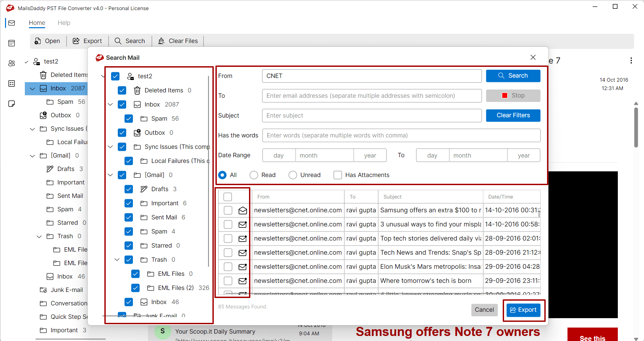Click Junk E-mail folder icon in main tree
This screenshot has height=341, width=644.
click(43, 290)
